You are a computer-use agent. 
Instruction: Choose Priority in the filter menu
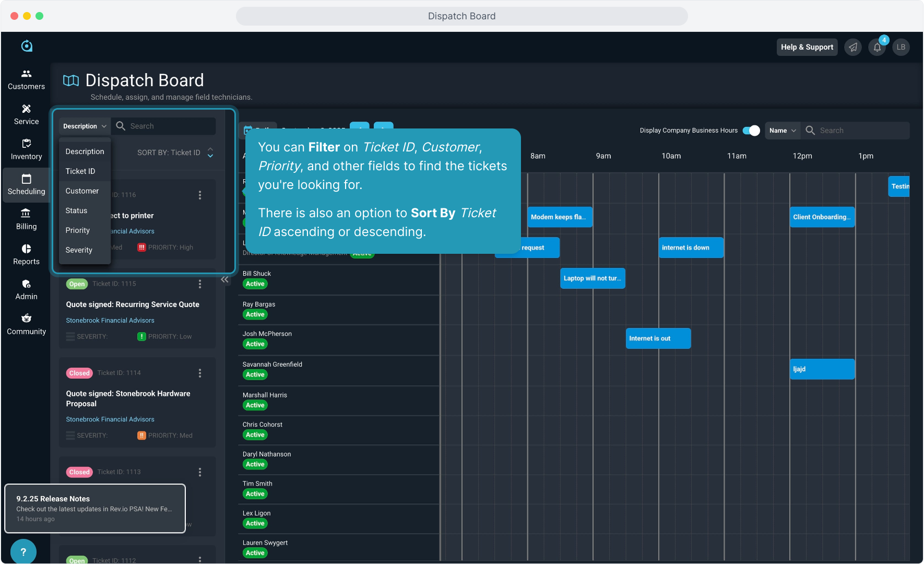78,230
